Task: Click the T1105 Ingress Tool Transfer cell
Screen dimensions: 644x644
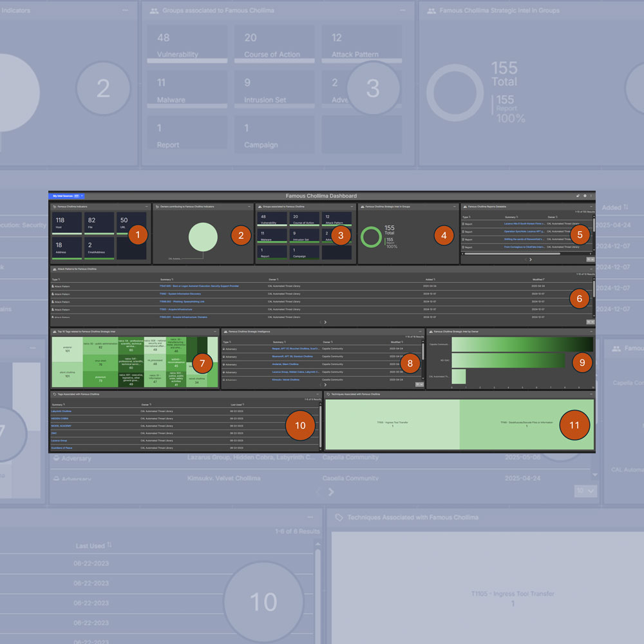Action: pos(392,424)
